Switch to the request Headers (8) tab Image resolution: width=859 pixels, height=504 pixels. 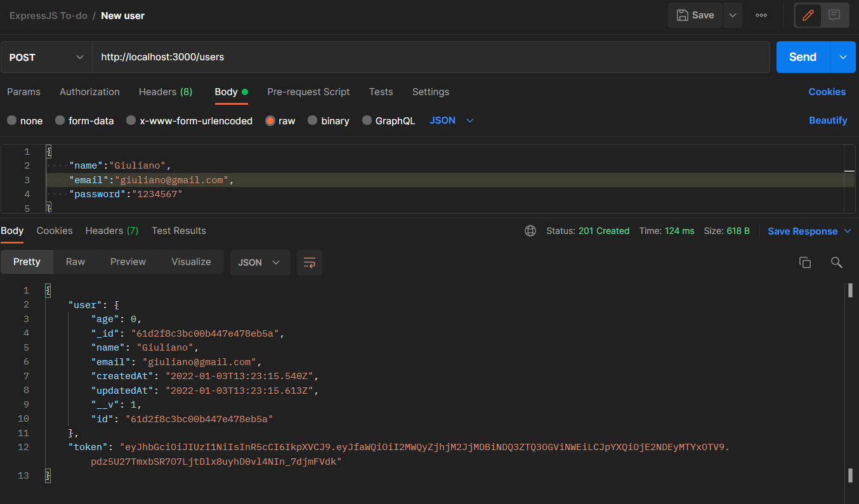point(166,92)
